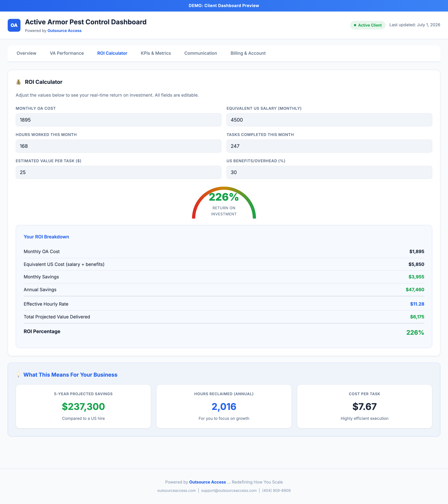The width and height of the screenshot is (448, 504).
Task: Click the Equivalent US Cost (salary + benefits) label
Action: pos(64,264)
